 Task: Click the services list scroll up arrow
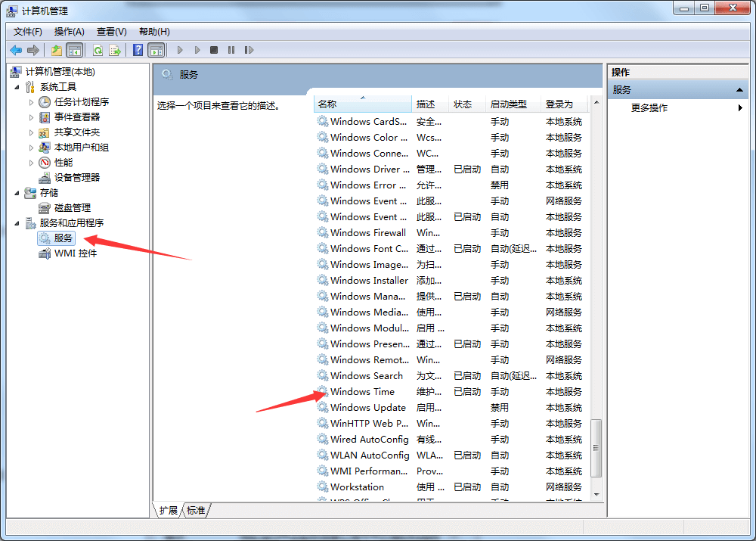[x=596, y=103]
